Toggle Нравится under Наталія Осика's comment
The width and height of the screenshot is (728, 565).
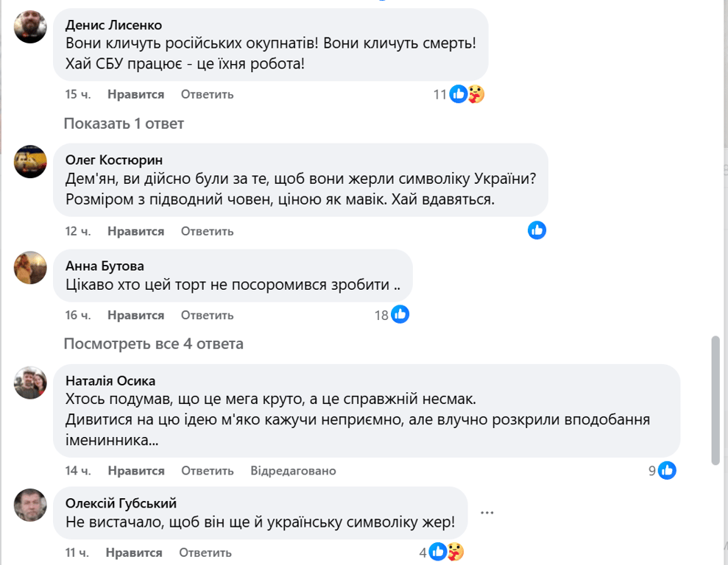pos(138,470)
